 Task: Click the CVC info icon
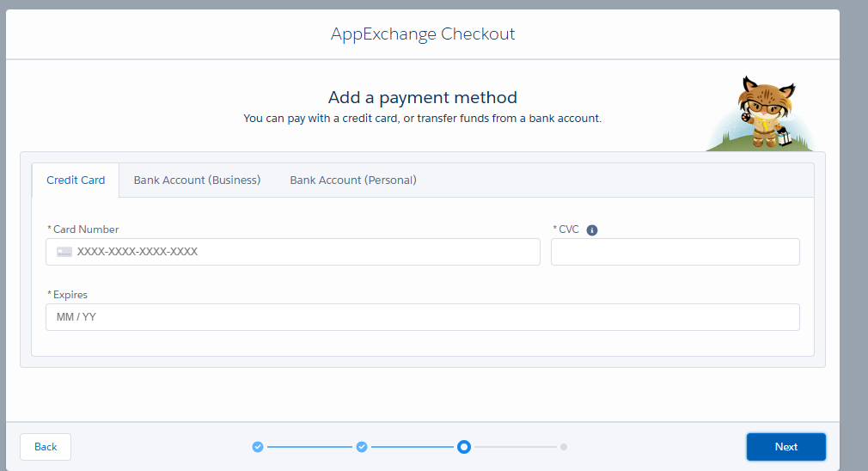coord(592,230)
